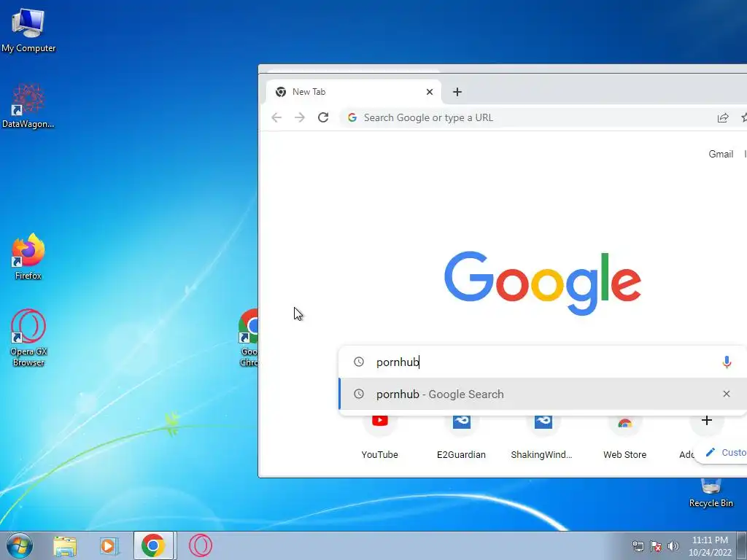Image resolution: width=747 pixels, height=560 pixels.
Task: Open Opera from the taskbar
Action: tap(201, 545)
